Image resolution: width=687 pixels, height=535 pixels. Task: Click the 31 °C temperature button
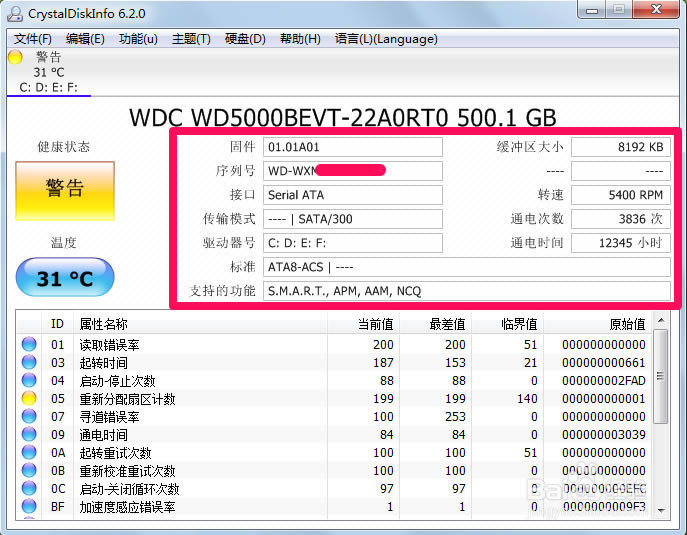coord(65,279)
